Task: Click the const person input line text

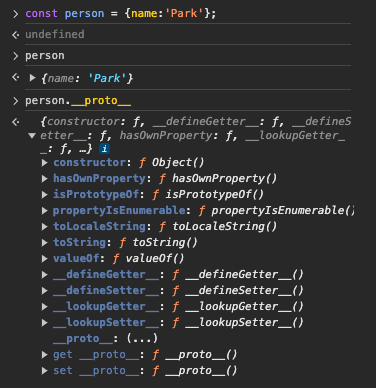Action: (x=121, y=14)
